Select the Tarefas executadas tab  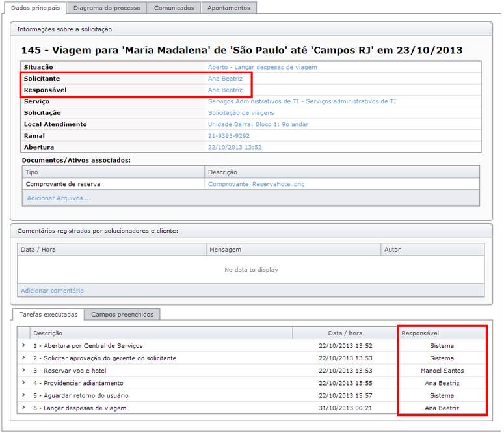pos(47,315)
